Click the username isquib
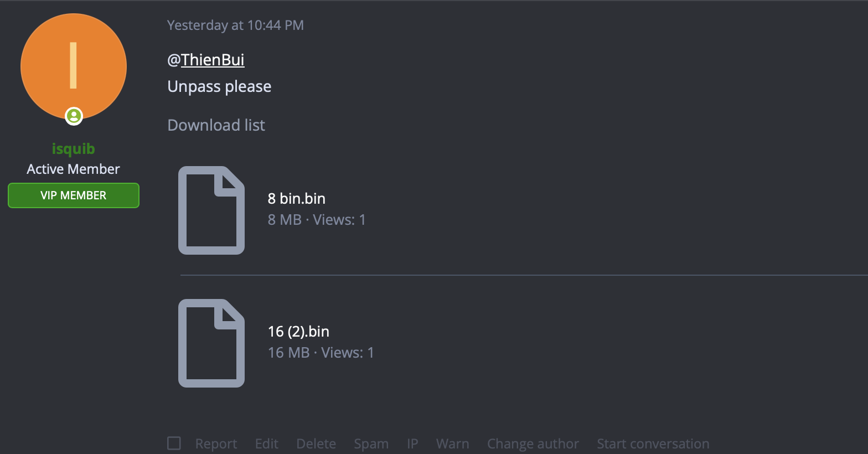The height and width of the screenshot is (454, 868). click(x=73, y=148)
